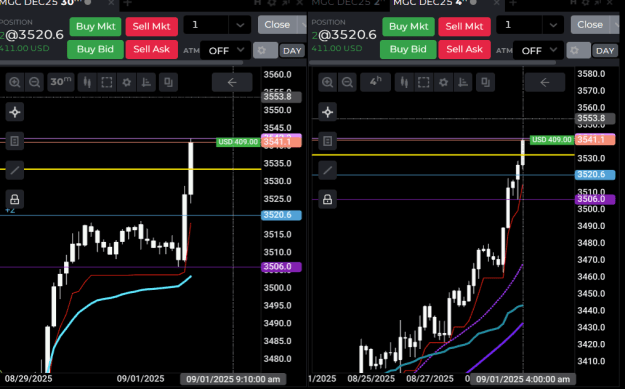Toggle DAY time-in-force in 30m panel
Image resolution: width=625 pixels, height=389 pixels.
click(292, 51)
